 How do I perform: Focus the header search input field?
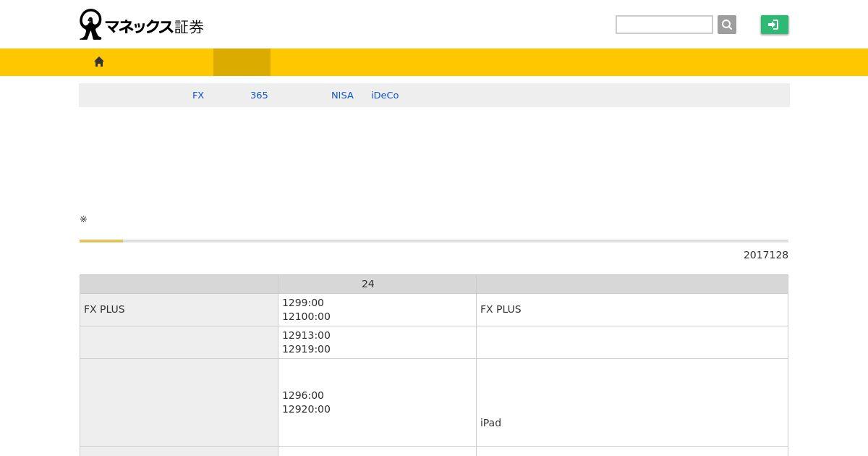point(664,25)
